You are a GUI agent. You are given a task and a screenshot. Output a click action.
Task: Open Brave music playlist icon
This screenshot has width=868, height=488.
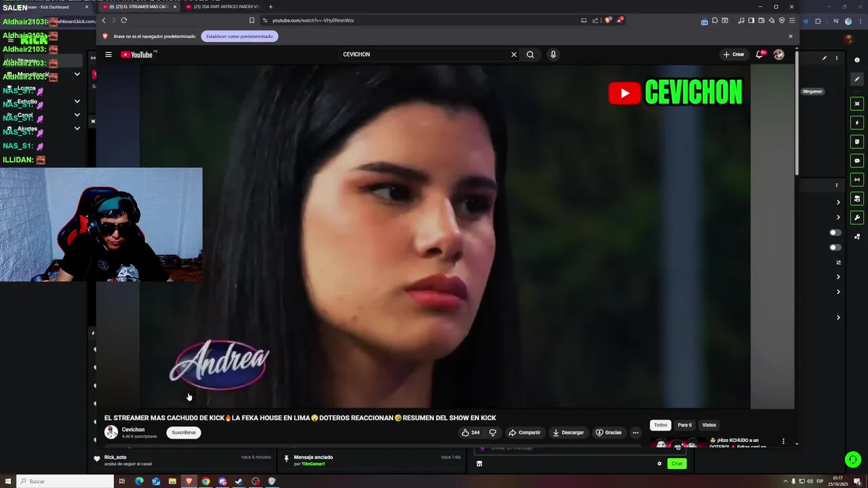point(741,20)
